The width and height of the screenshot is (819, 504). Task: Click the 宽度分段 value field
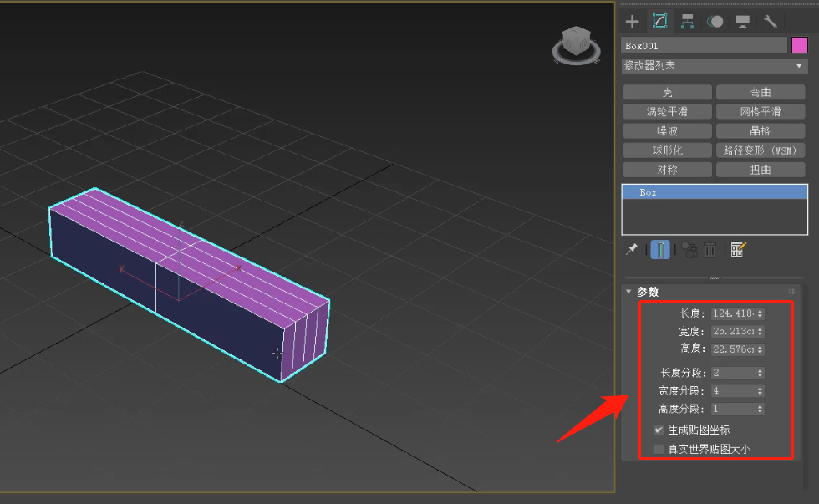point(734,390)
